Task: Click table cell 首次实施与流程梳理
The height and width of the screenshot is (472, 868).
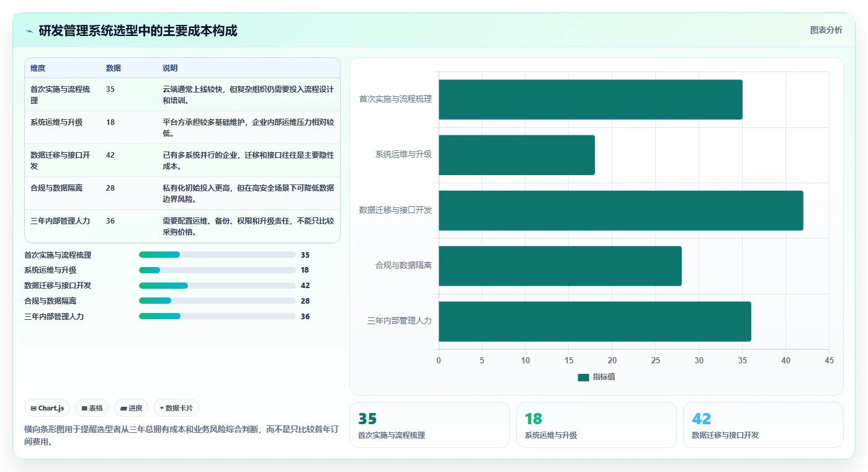Action: point(62,94)
